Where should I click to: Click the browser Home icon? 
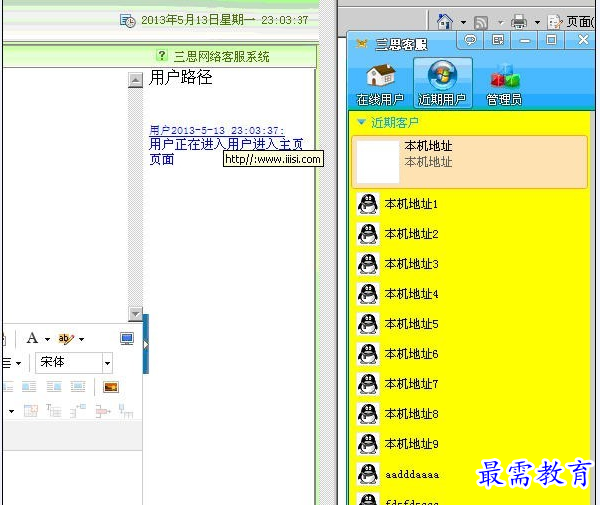coord(444,21)
